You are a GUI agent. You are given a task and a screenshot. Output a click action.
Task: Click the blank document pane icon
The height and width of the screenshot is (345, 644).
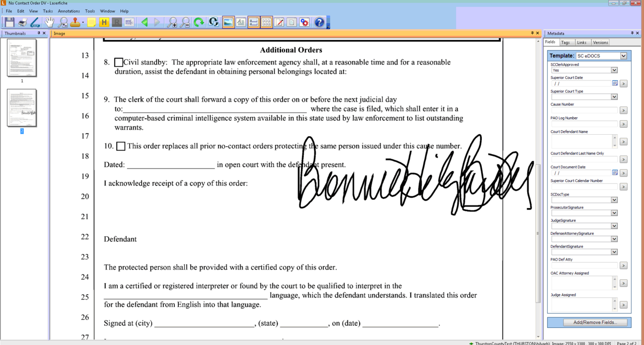point(292,22)
